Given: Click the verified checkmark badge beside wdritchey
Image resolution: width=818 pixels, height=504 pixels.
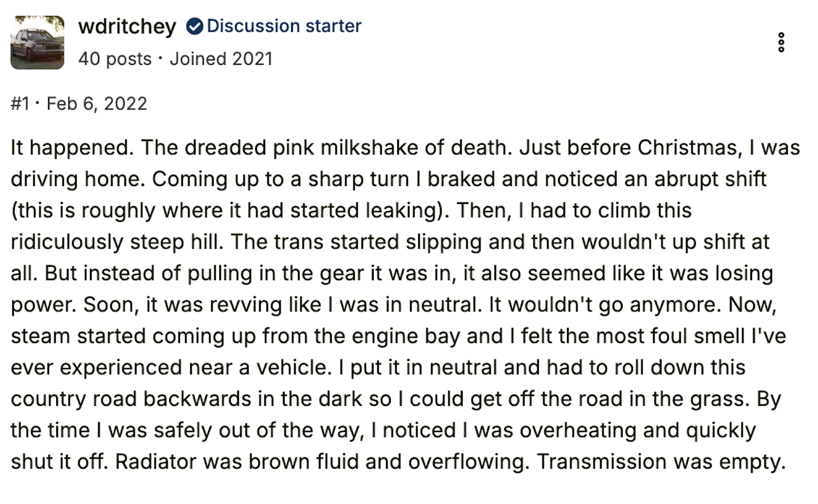Looking at the screenshot, I should coord(194,26).
